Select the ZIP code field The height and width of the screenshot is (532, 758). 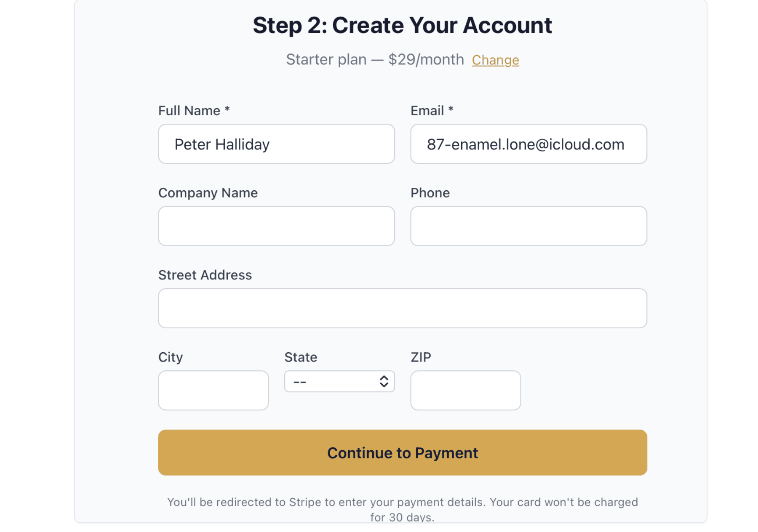465,390
